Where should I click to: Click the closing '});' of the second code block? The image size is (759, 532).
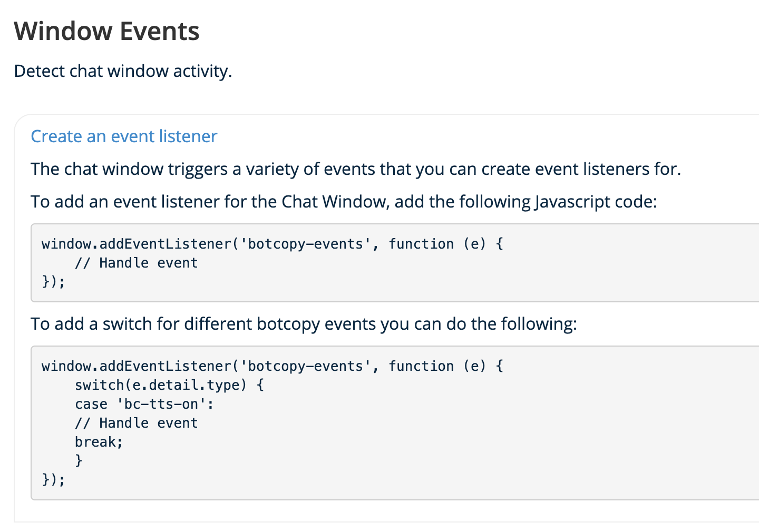tap(53, 480)
